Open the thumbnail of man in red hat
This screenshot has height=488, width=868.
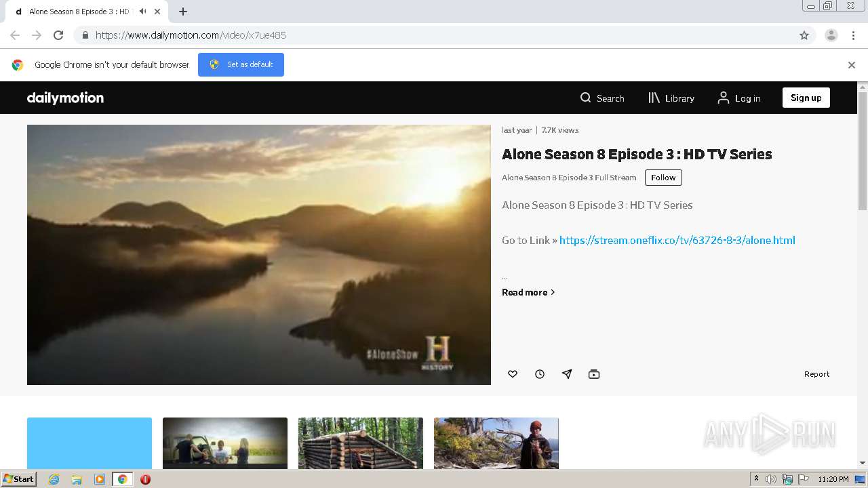pyautogui.click(x=496, y=443)
